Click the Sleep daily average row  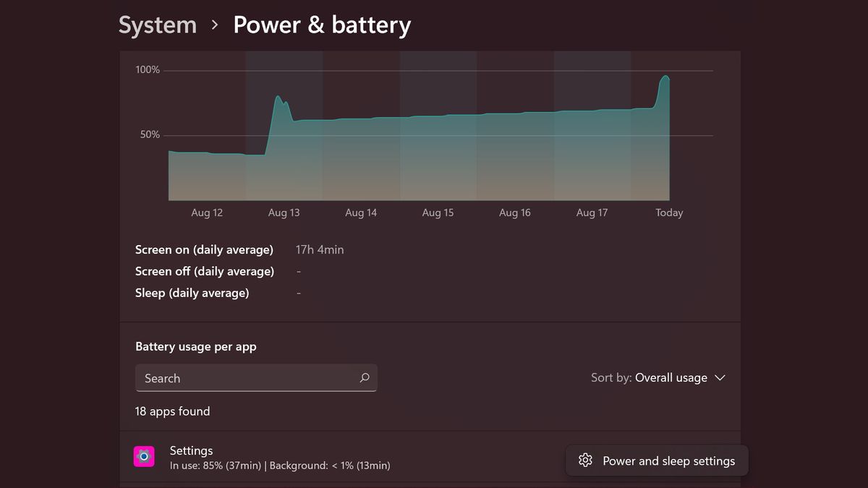[x=192, y=293]
